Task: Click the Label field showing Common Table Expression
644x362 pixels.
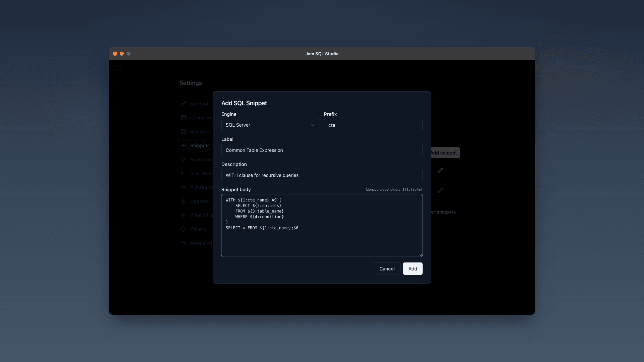Action: coord(322,150)
